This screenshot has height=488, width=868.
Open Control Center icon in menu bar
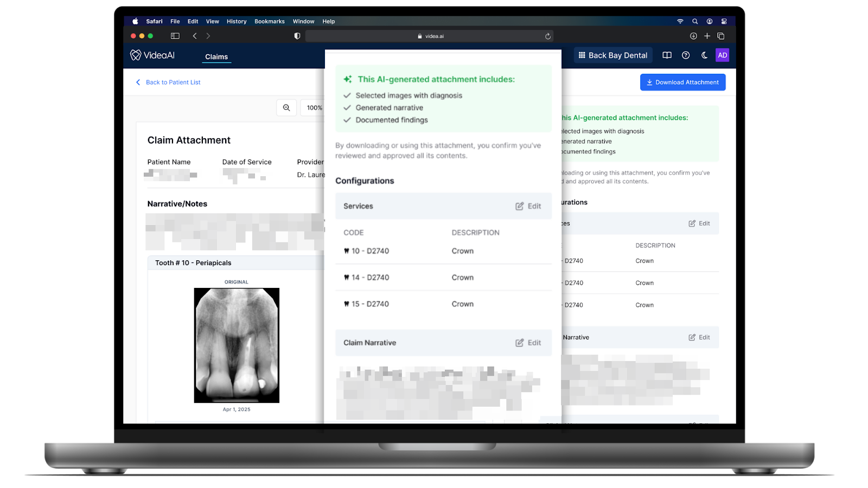pos(724,21)
